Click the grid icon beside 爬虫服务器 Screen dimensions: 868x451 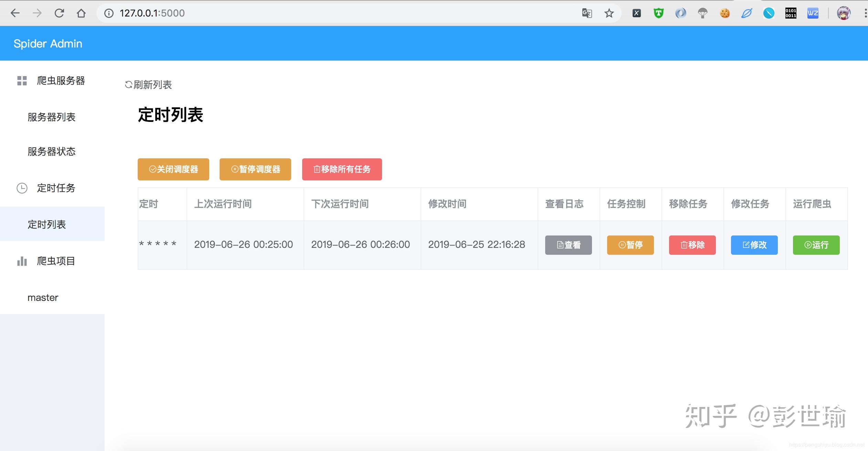click(x=21, y=81)
